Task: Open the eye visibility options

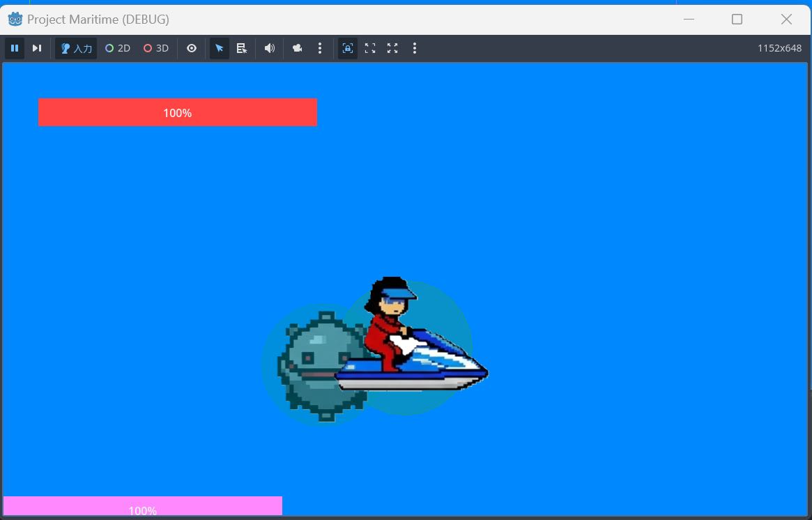Action: click(x=192, y=48)
